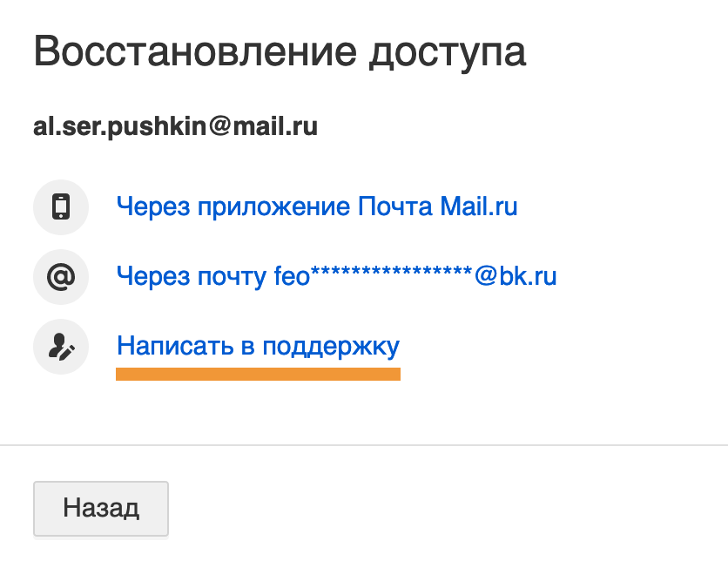The image size is (728, 568).
Task: Click the words "Почта Mail.ru" in the first option
Action: pyautogui.click(x=437, y=206)
